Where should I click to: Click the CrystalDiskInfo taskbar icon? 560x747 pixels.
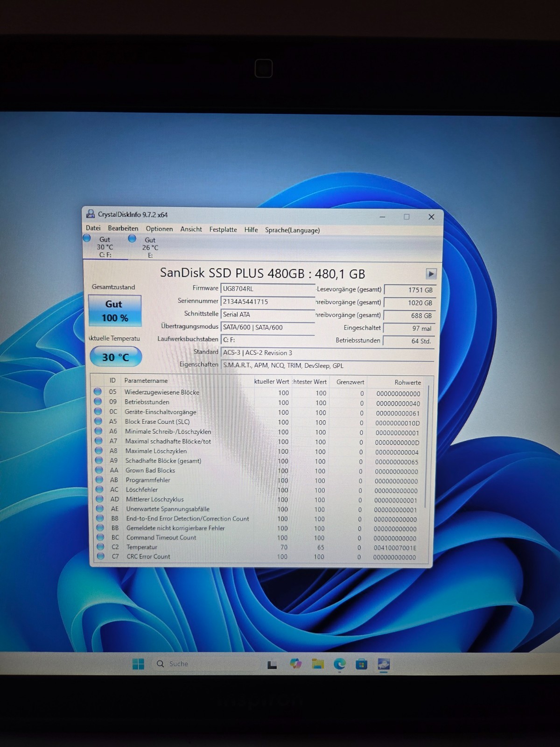pos(384,664)
